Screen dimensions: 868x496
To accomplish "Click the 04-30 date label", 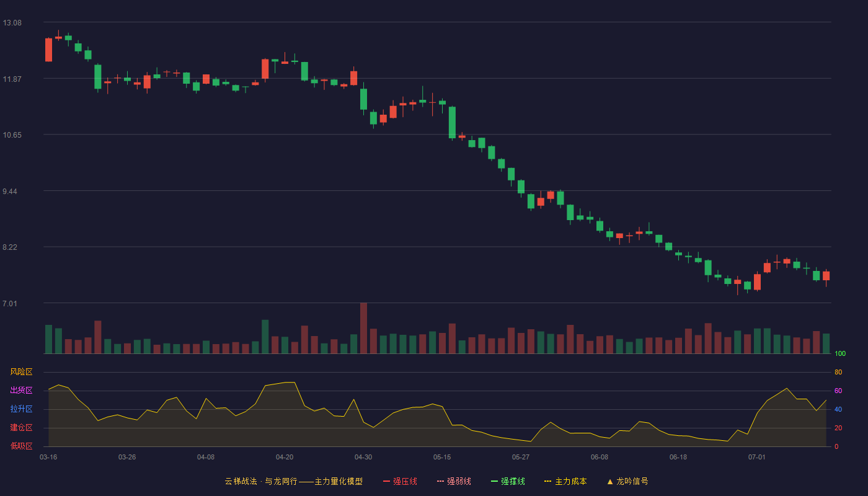I will [x=363, y=457].
